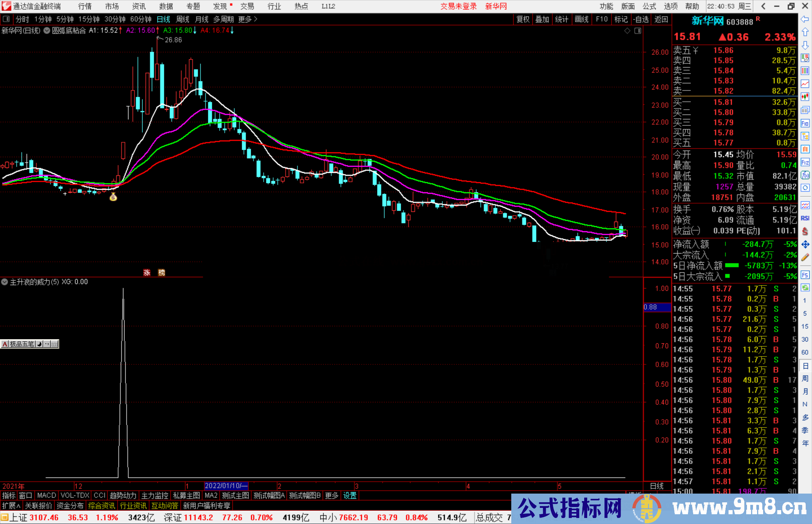Click the 通达信 app logo icon
812x524 pixels.
tap(6, 6)
